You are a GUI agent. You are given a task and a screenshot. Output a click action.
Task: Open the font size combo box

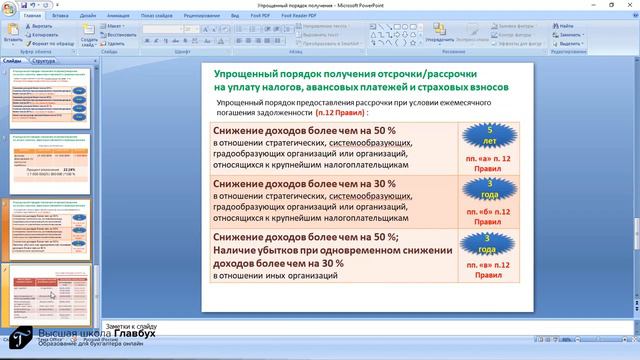(x=191, y=29)
